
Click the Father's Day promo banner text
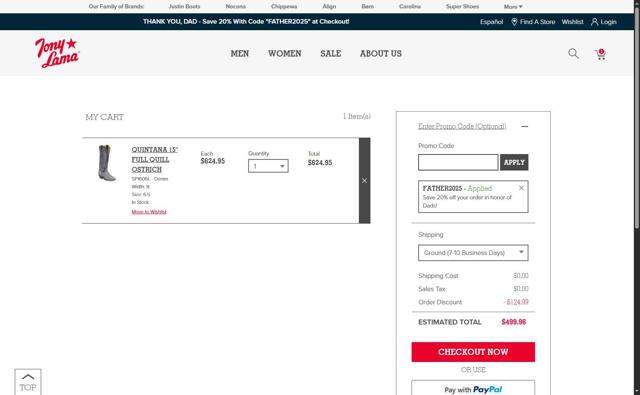tap(246, 22)
